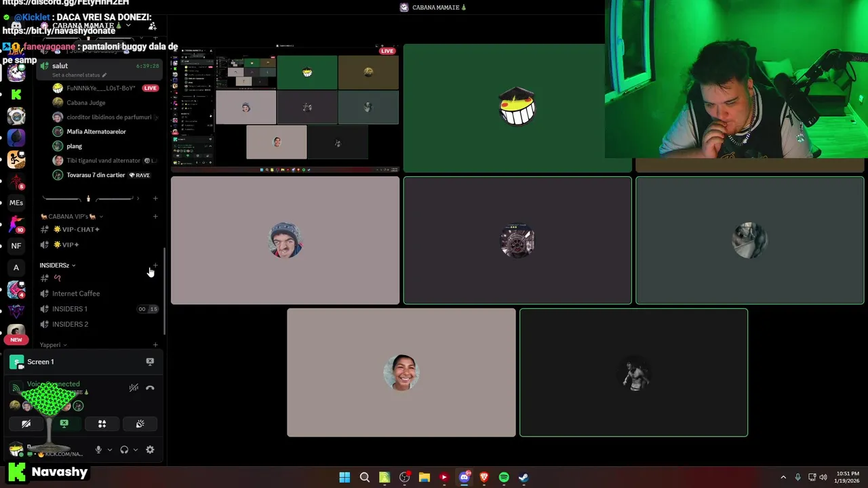Image resolution: width=868 pixels, height=488 pixels.
Task: Open Spotify from taskbar
Action: point(504,477)
